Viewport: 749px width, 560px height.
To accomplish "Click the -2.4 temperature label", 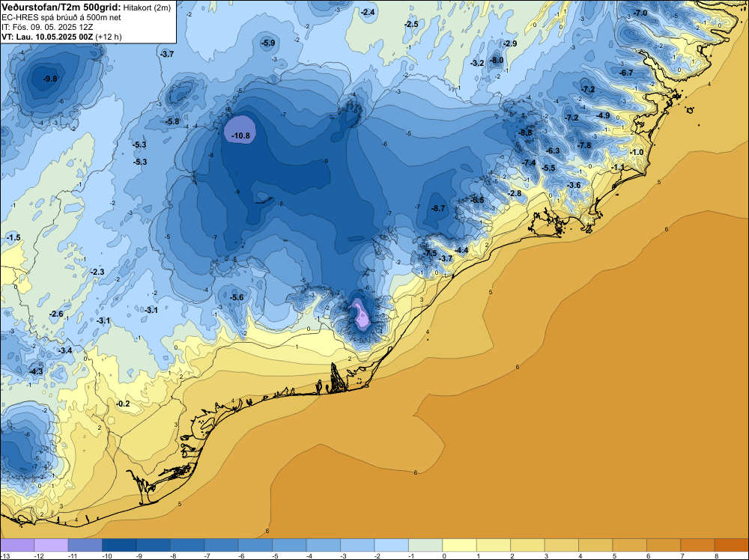I will coord(368,13).
